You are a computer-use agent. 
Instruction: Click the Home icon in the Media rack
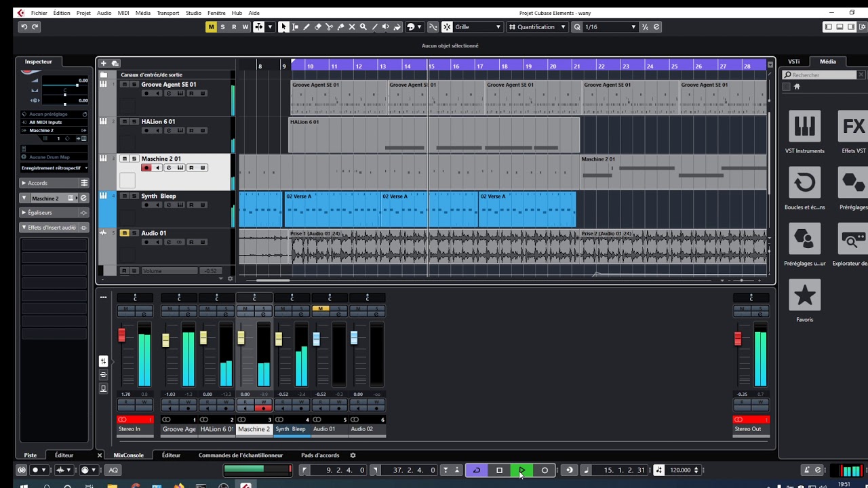tap(797, 87)
